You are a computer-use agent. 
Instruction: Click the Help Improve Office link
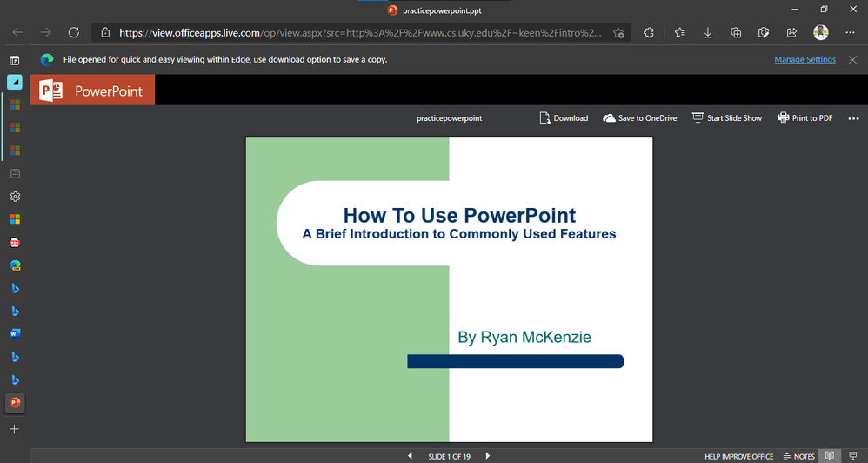coord(738,456)
